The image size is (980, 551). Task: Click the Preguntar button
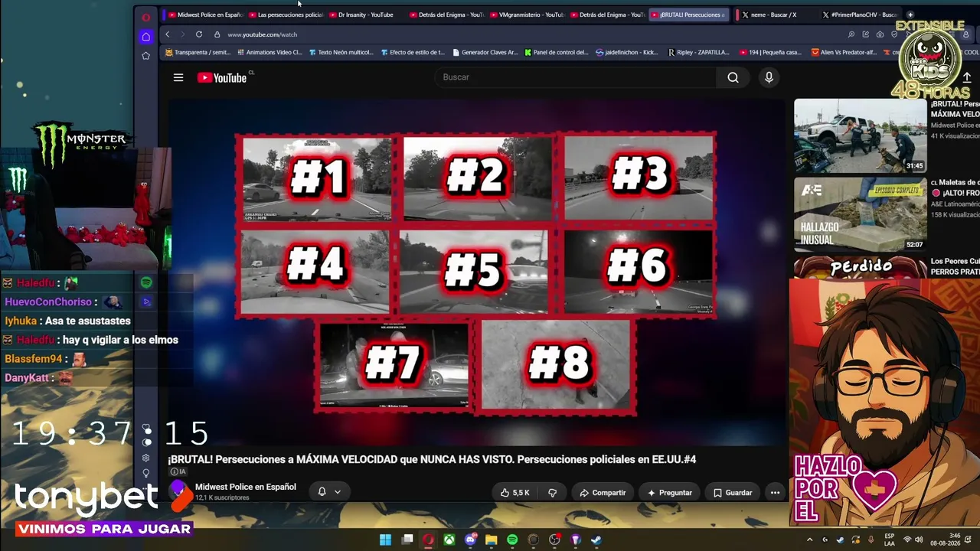pos(670,493)
